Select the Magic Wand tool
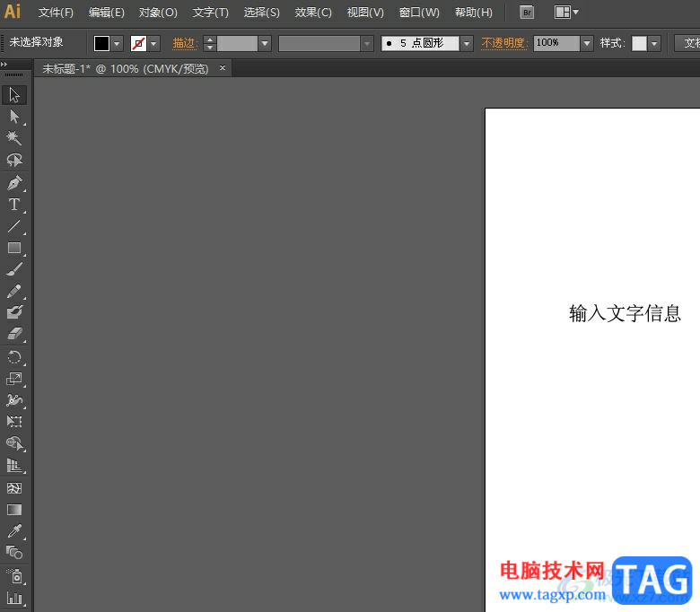Viewport: 700px width, 612px height. pyautogui.click(x=14, y=138)
